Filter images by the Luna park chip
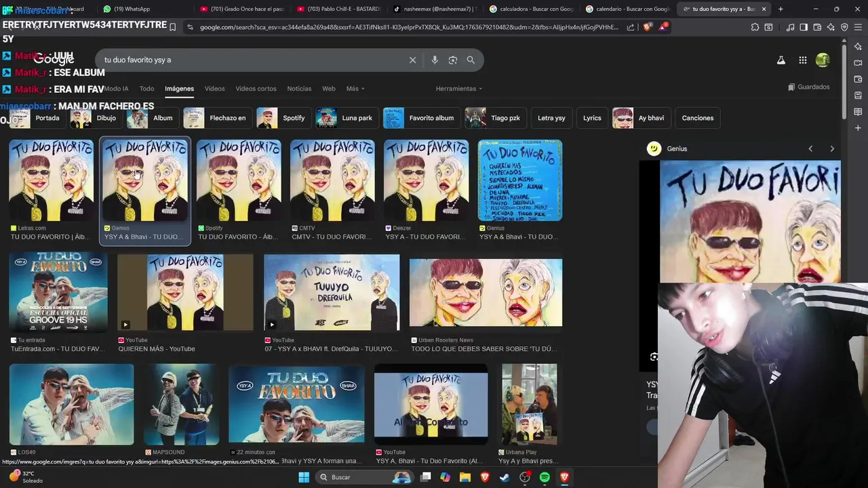The height and width of the screenshot is (488, 868). point(346,118)
